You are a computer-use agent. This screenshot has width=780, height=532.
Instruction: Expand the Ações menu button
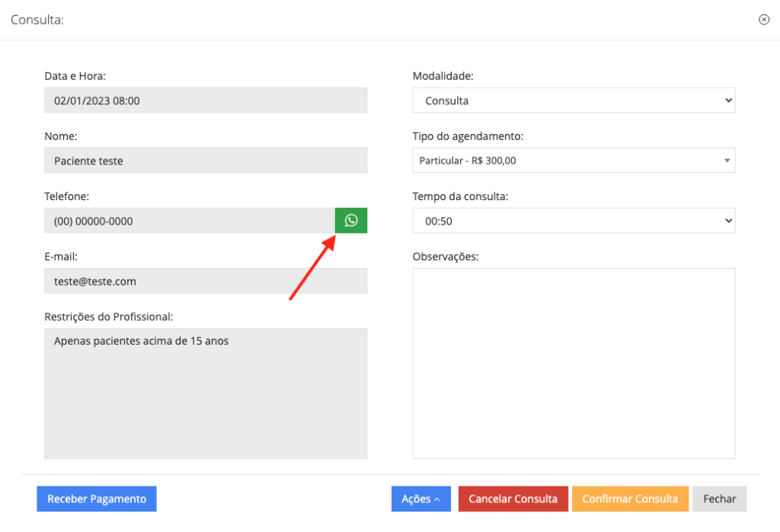pos(420,499)
